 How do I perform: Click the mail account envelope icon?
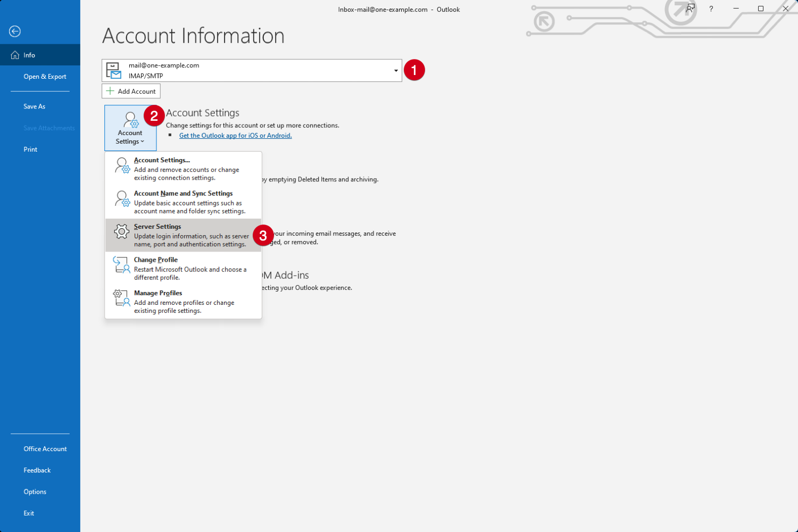[113, 70]
